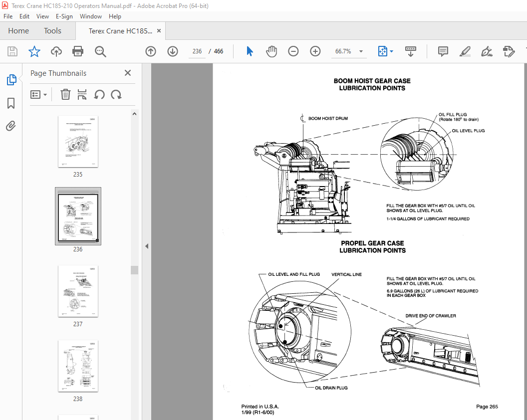Go to previous page arrow

tap(151, 51)
